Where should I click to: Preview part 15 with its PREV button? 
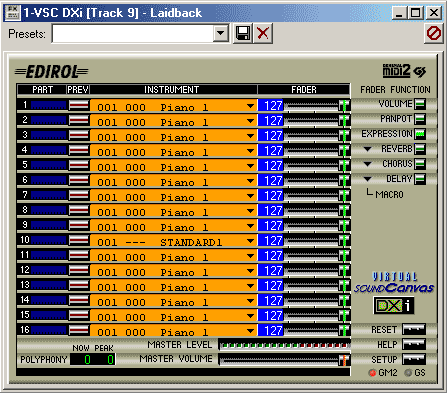tap(79, 315)
